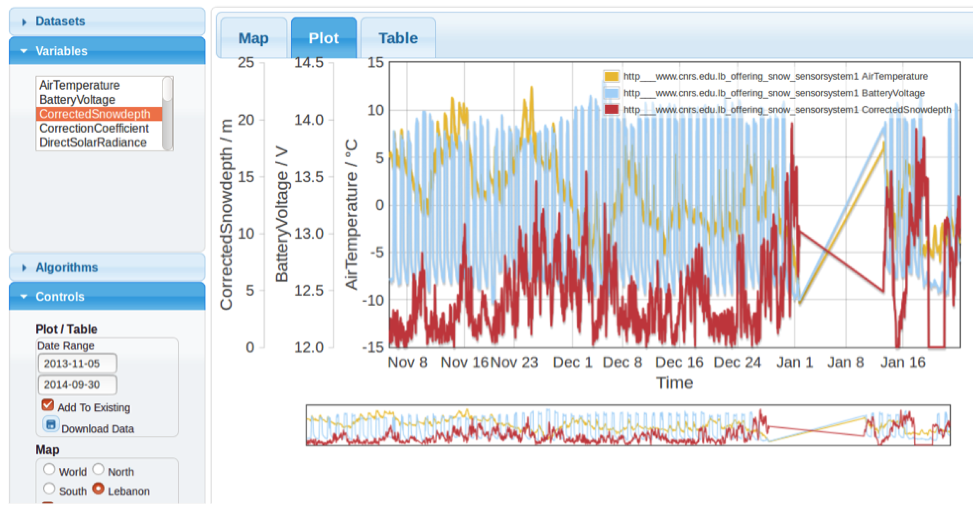Click the yellow AirTemperature legend swatch

(611, 76)
